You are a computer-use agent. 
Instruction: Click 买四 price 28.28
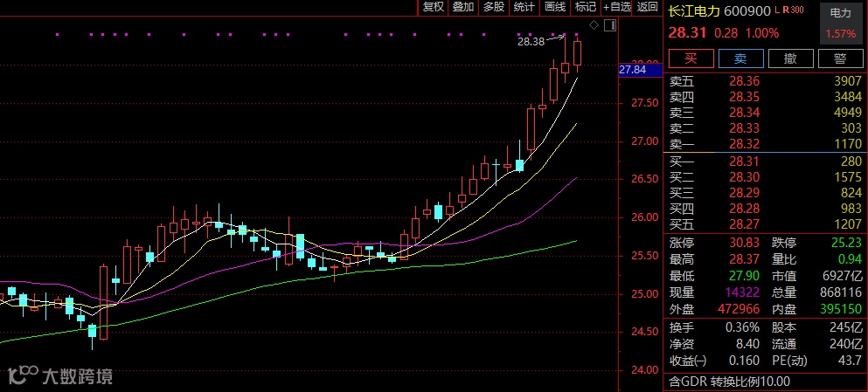point(744,209)
